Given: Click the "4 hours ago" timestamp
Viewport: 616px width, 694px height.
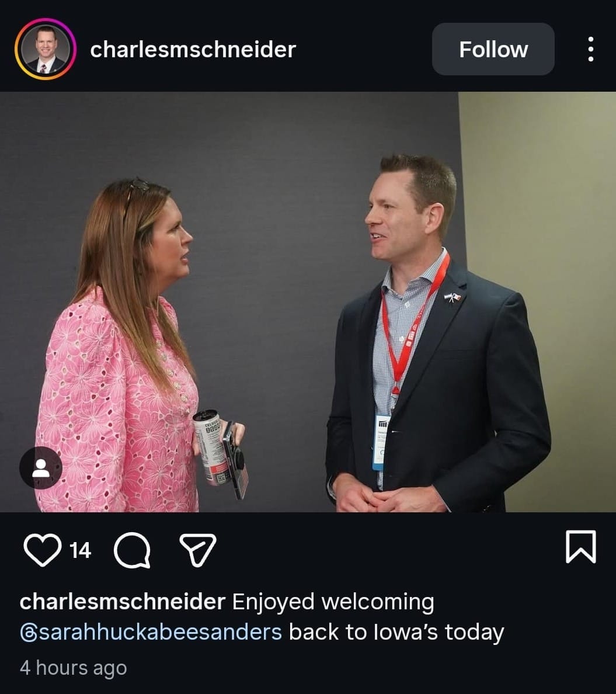Looking at the screenshot, I should click(74, 668).
